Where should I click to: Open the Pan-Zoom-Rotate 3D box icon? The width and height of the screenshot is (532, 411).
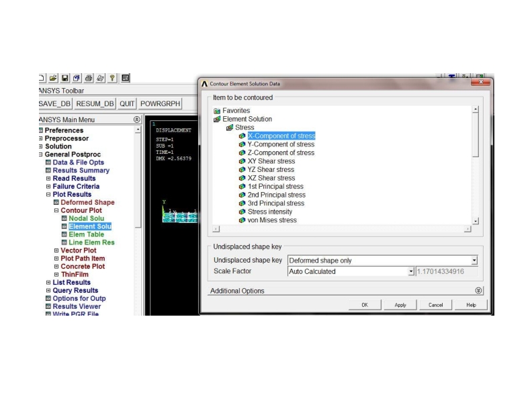(77, 78)
